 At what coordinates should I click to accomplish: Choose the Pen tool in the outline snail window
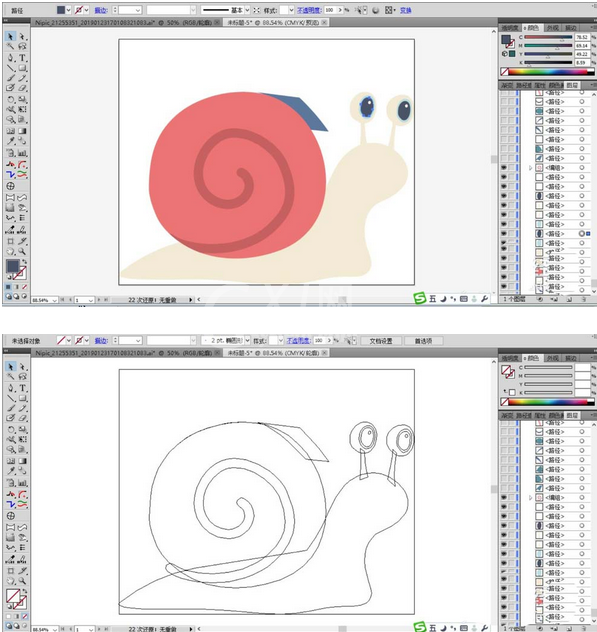10,388
